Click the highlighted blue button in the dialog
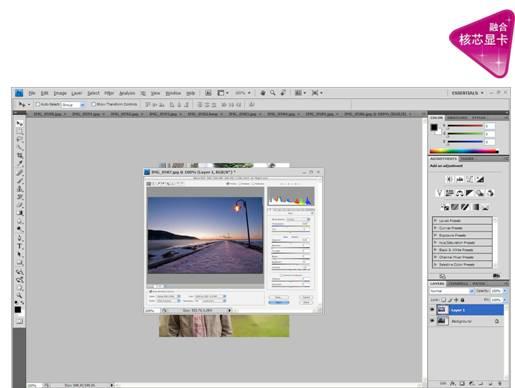 pyautogui.click(x=279, y=302)
